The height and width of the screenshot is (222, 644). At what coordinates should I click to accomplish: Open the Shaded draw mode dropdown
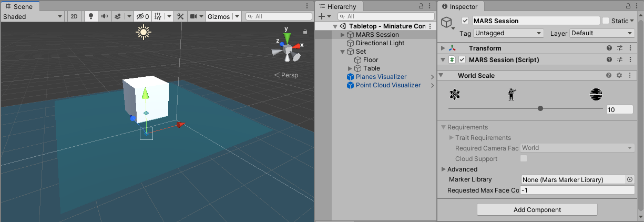point(33,16)
